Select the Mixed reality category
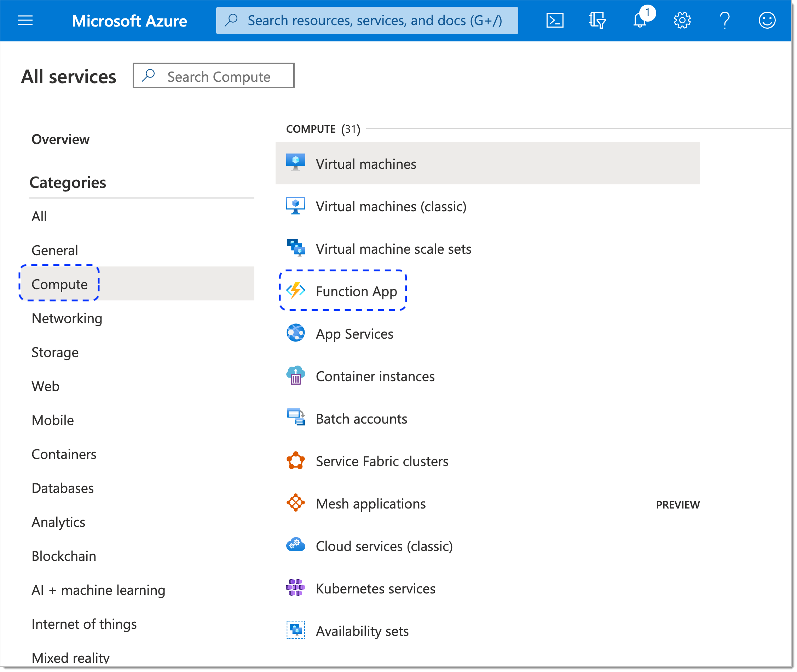The image size is (797, 672). [71, 658]
